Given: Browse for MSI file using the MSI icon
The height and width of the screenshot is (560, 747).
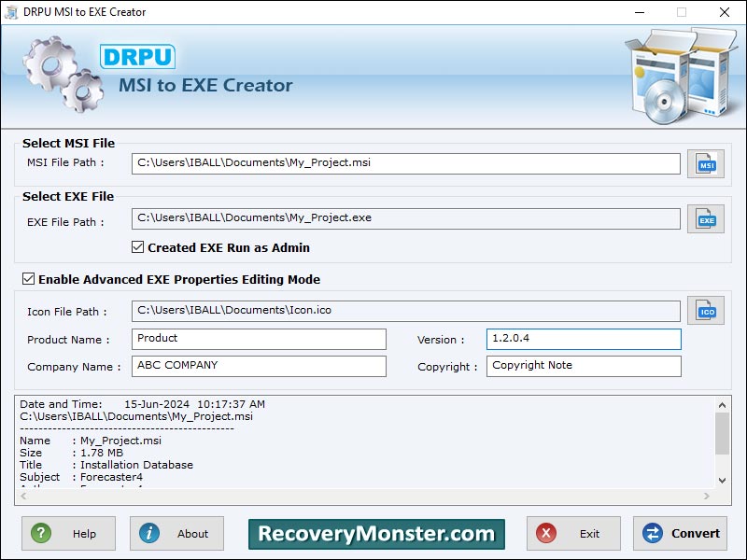Looking at the screenshot, I should 706,163.
